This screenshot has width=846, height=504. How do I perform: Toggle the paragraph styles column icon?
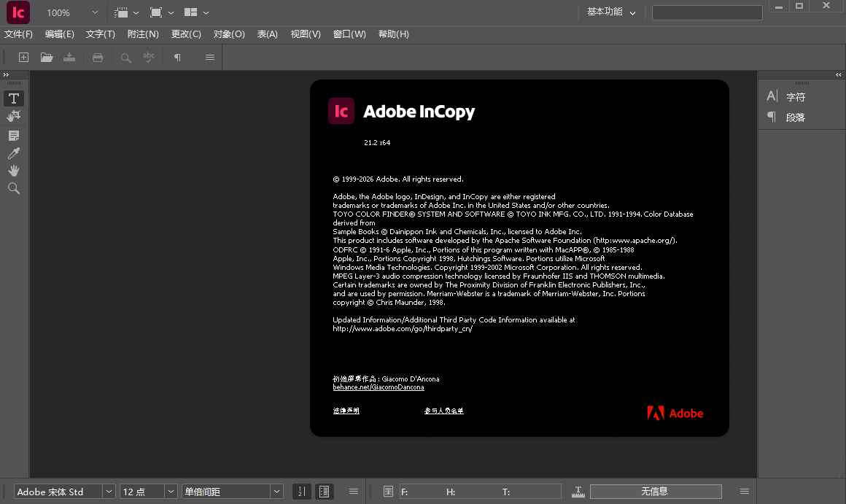click(325, 492)
